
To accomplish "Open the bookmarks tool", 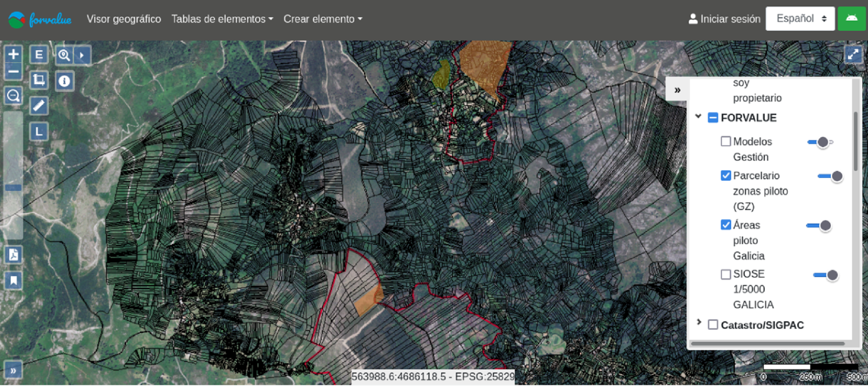I will (13, 280).
